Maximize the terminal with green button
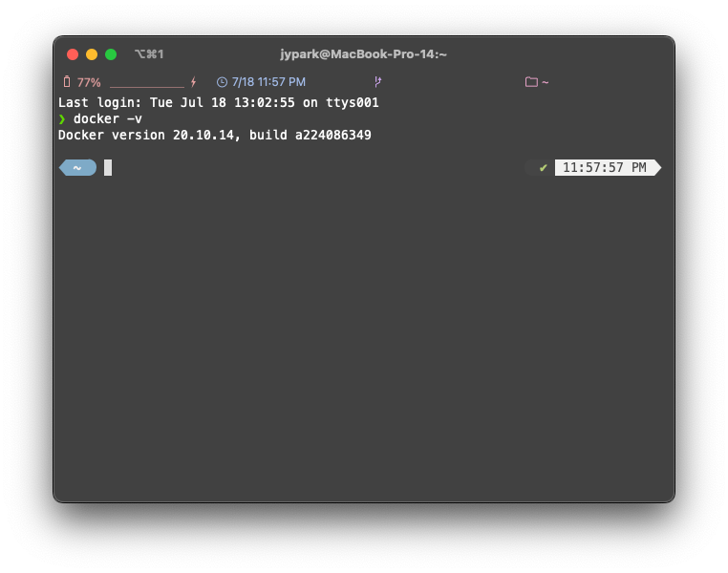The image size is (728, 573). pos(111,54)
